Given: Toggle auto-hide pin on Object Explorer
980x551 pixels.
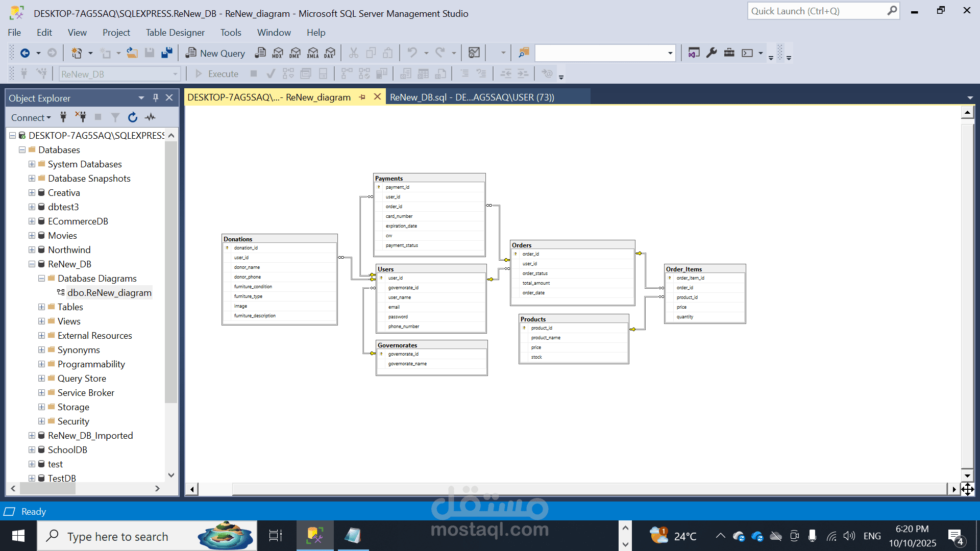Looking at the screenshot, I should point(156,97).
